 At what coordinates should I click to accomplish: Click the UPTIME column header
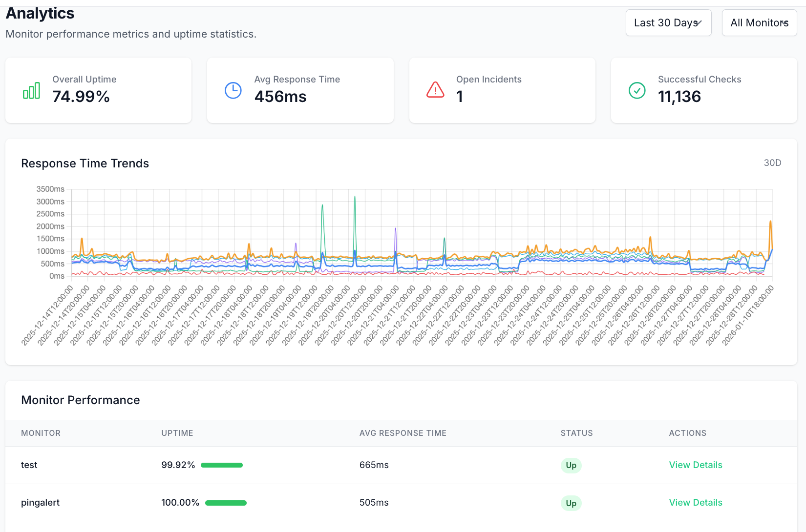point(177,433)
